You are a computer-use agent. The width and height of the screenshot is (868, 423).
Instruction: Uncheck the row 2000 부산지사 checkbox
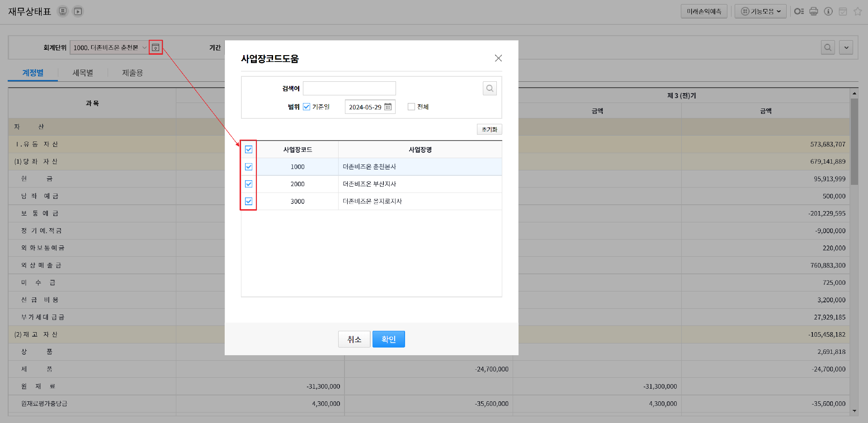click(249, 184)
